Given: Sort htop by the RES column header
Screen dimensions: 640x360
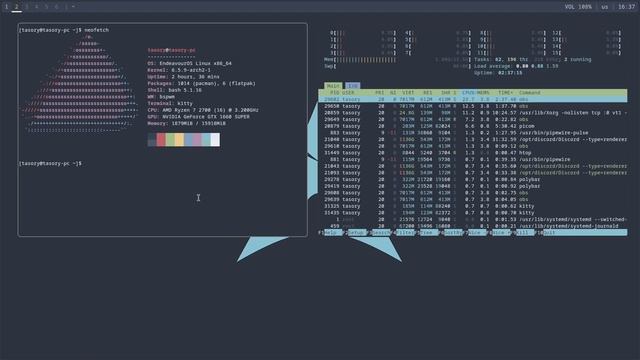Looking at the screenshot, I should (427, 93).
